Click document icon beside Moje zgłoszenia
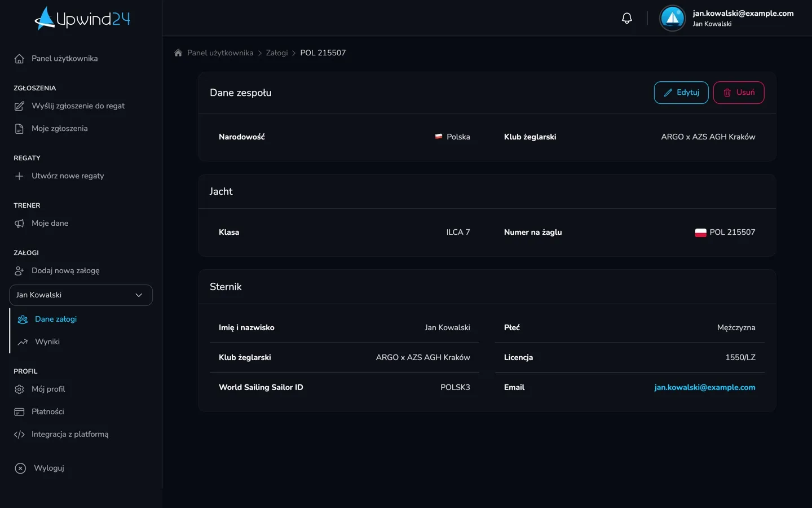 tap(19, 129)
